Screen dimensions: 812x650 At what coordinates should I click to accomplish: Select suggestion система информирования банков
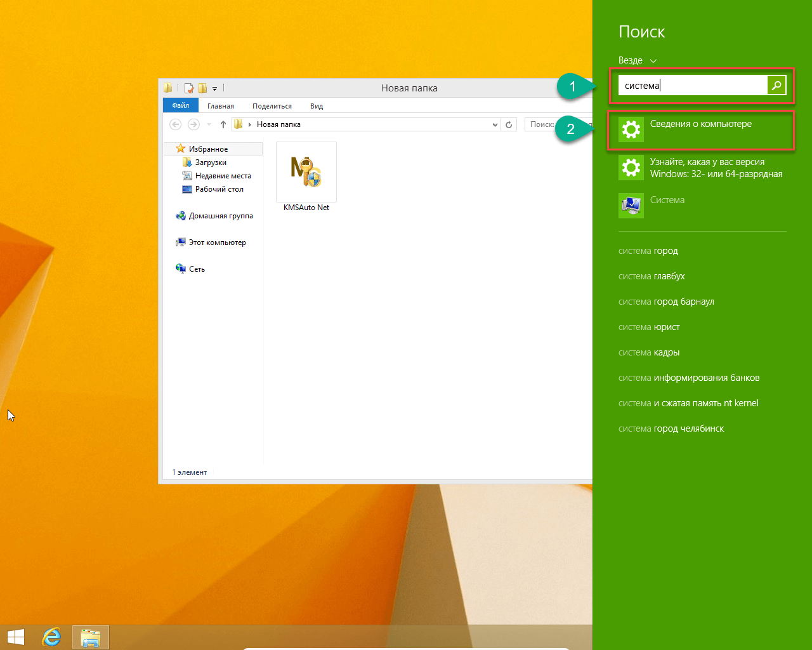[x=689, y=378]
